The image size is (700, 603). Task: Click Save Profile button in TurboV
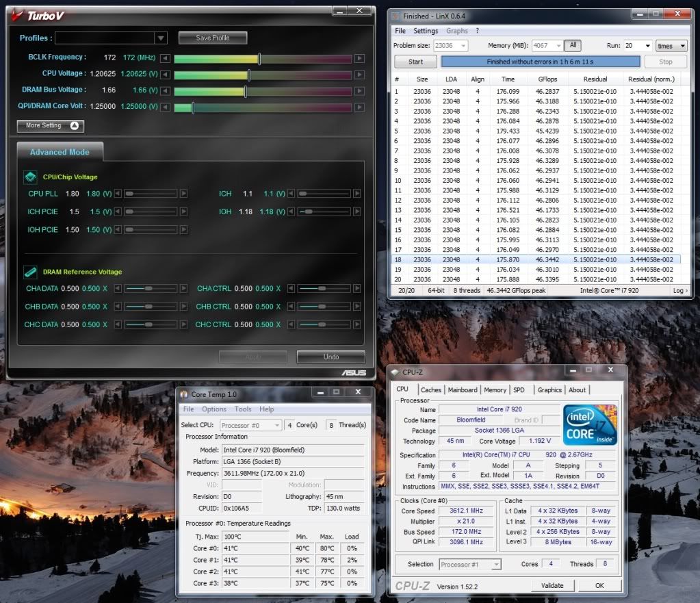pos(213,38)
